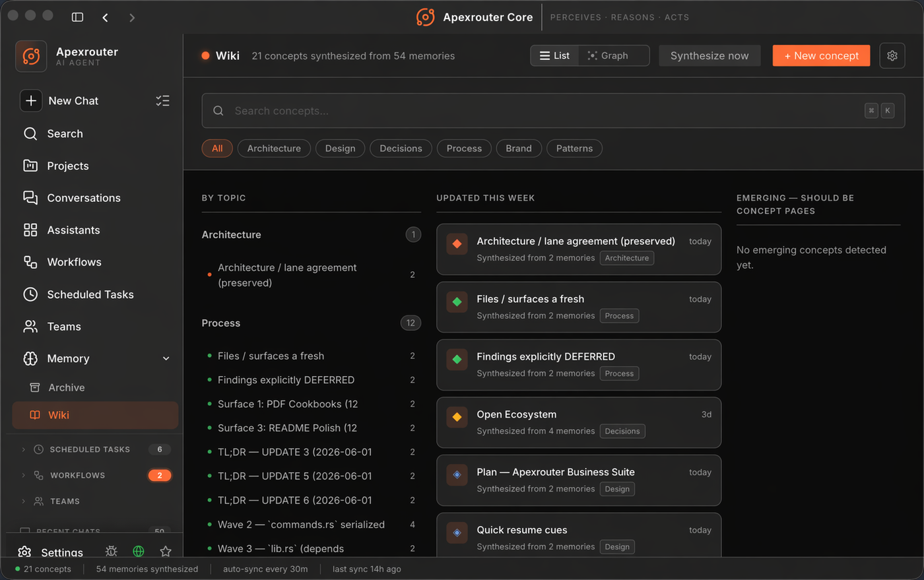Open Architecture / lane agreement topic list row
The width and height of the screenshot is (924, 580).
(x=311, y=275)
